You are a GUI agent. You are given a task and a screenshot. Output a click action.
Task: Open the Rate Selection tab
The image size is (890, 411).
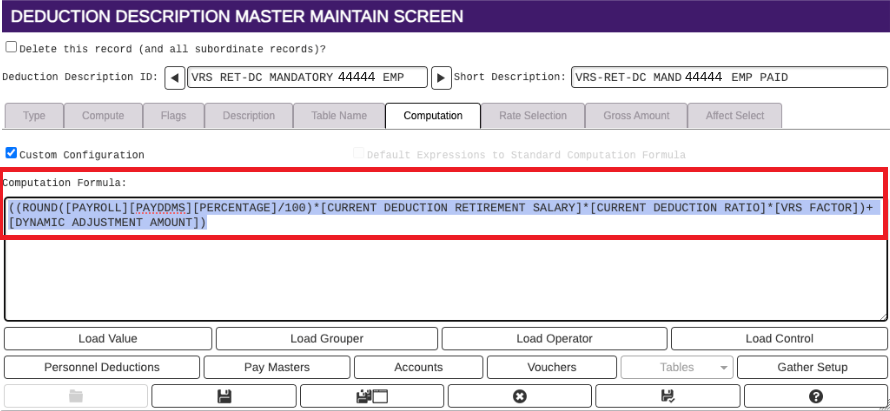(x=533, y=116)
